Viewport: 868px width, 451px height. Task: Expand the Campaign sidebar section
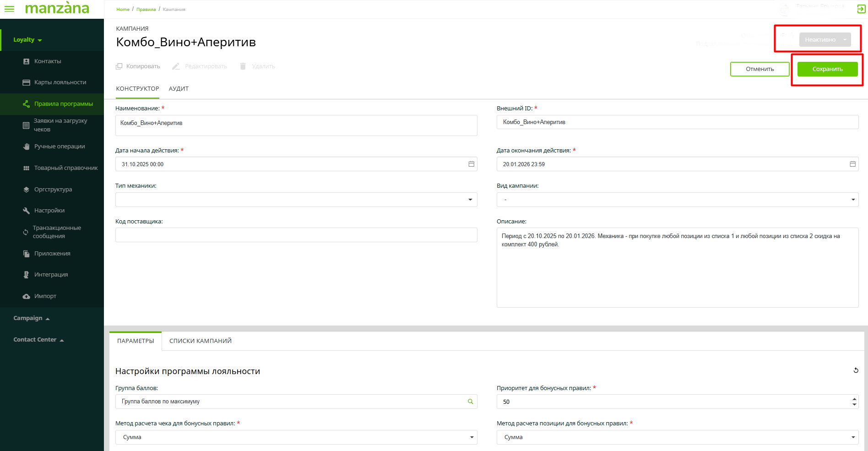pos(31,318)
